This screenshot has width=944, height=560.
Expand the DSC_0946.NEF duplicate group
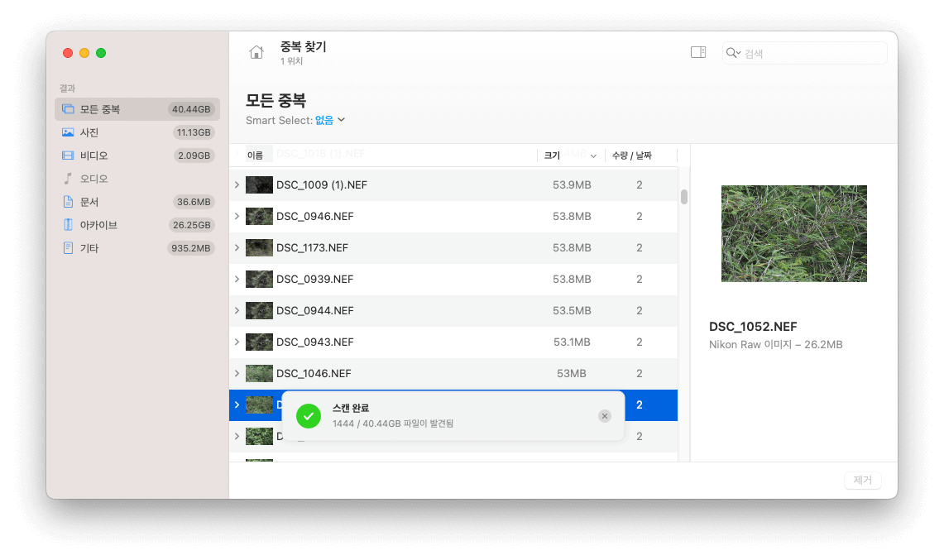click(x=237, y=216)
